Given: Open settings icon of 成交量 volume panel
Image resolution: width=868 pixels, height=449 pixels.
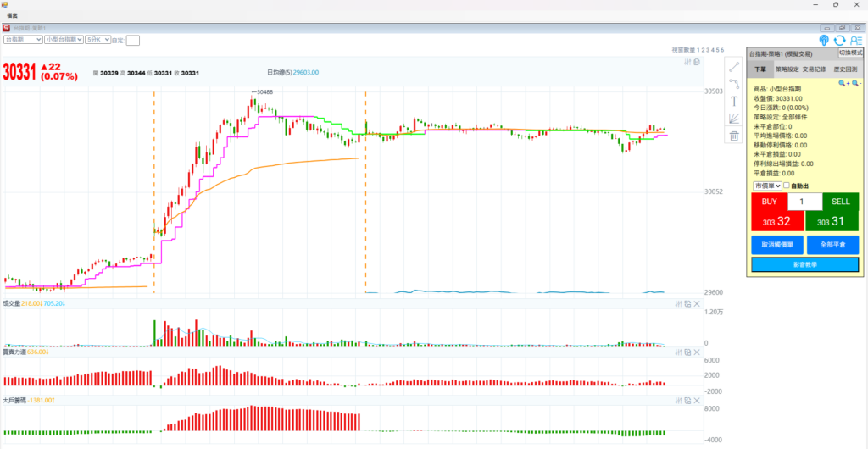Looking at the screenshot, I should (678, 303).
